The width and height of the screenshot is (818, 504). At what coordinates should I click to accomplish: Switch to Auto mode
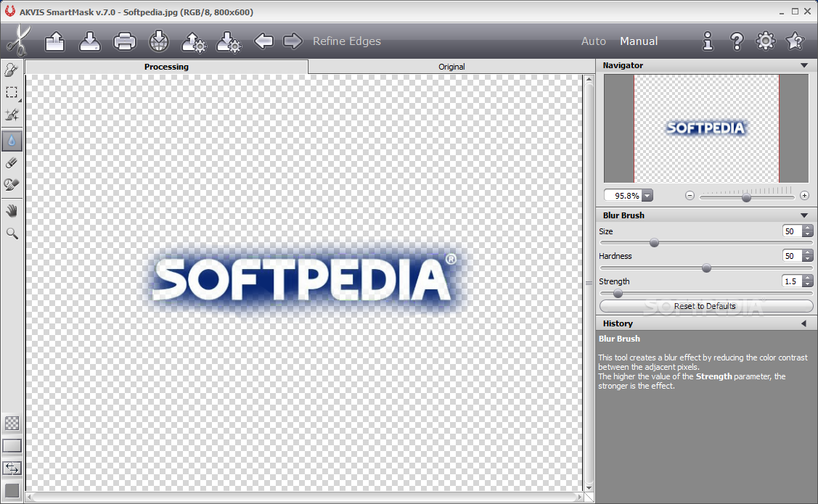click(594, 41)
